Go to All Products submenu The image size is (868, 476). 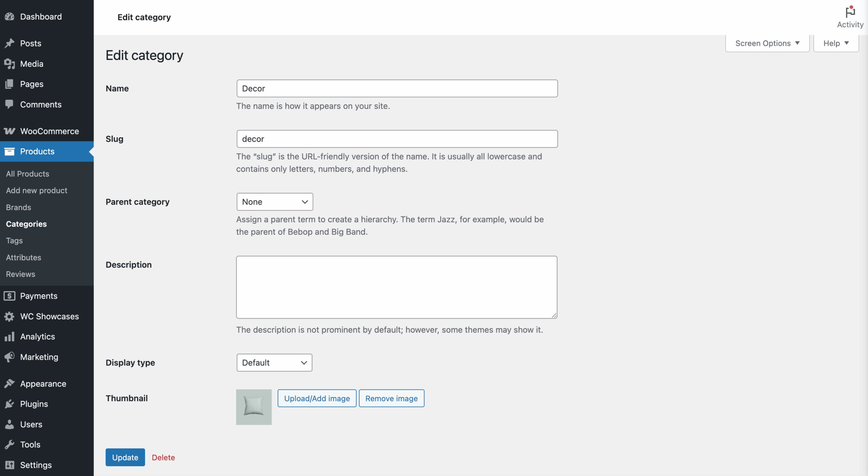click(x=27, y=174)
